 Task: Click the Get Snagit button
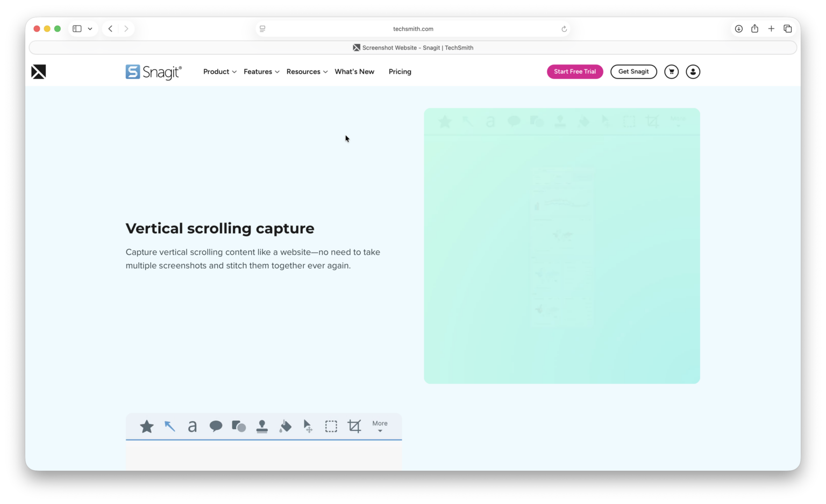tap(633, 71)
